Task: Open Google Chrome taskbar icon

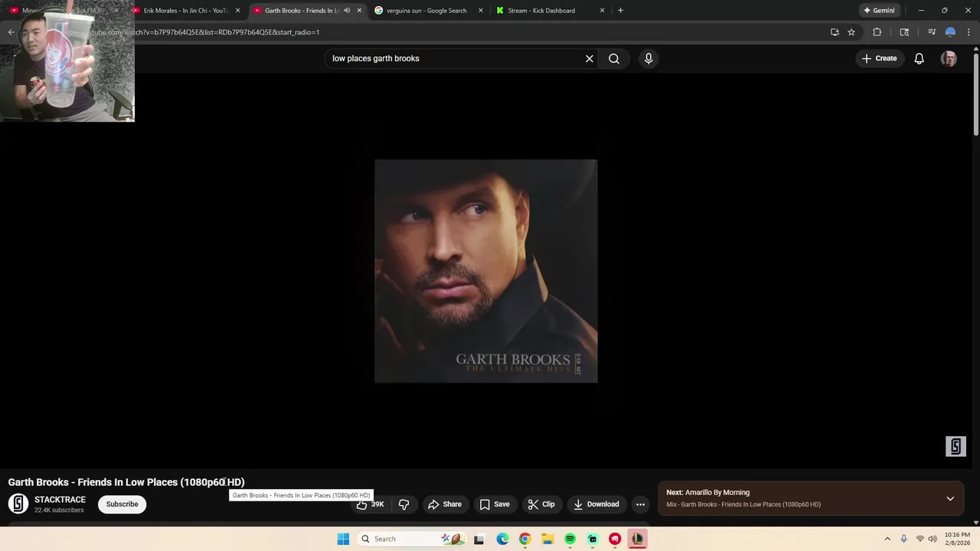Action: 524,539
